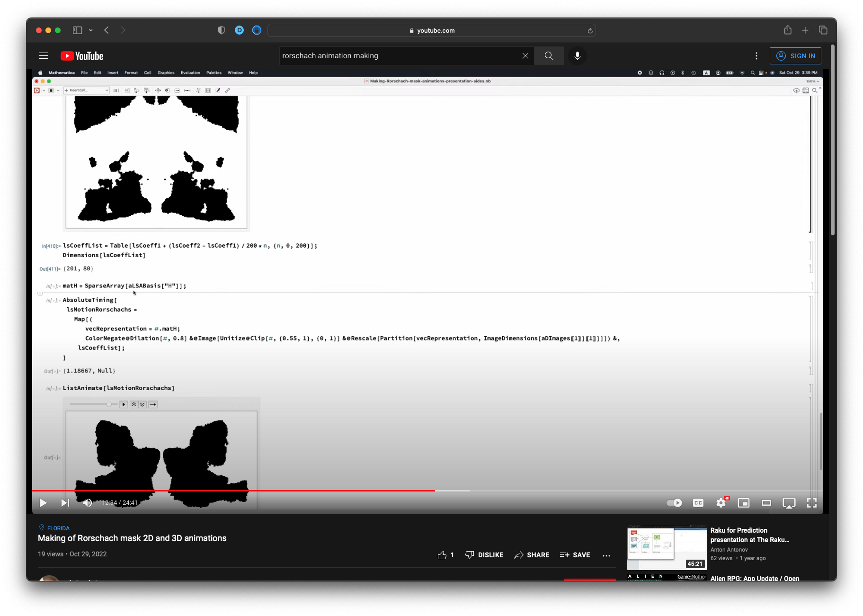
Task: Click the Safari share icon
Action: 788,30
